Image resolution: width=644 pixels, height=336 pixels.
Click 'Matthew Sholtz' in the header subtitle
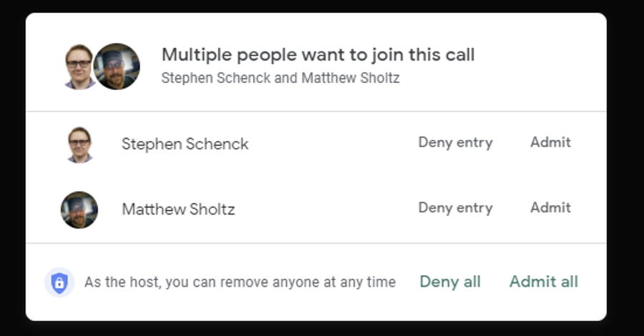[x=350, y=78]
